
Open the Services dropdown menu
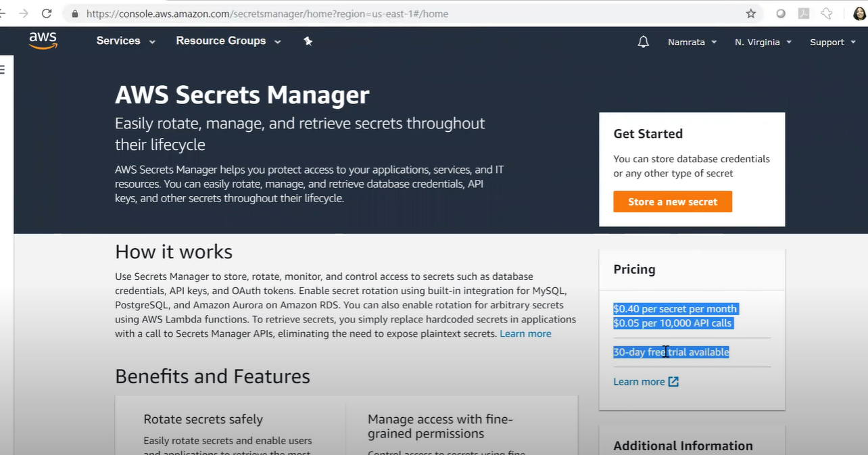tap(126, 41)
